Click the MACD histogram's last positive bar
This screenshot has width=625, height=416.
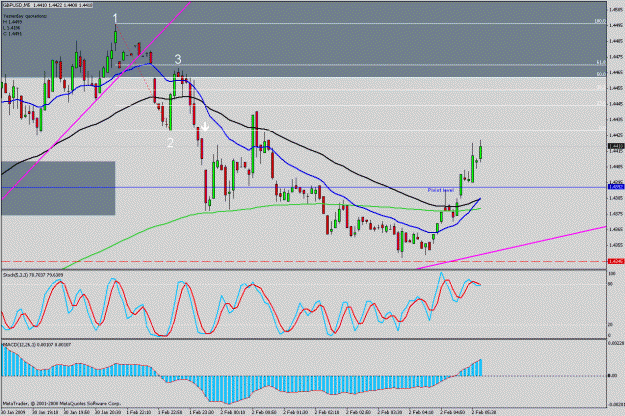tap(480, 367)
